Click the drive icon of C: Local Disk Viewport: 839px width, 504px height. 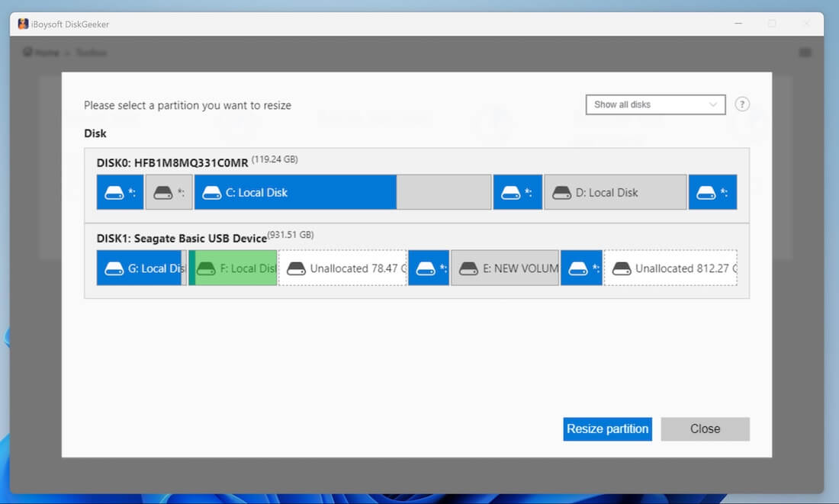click(212, 193)
